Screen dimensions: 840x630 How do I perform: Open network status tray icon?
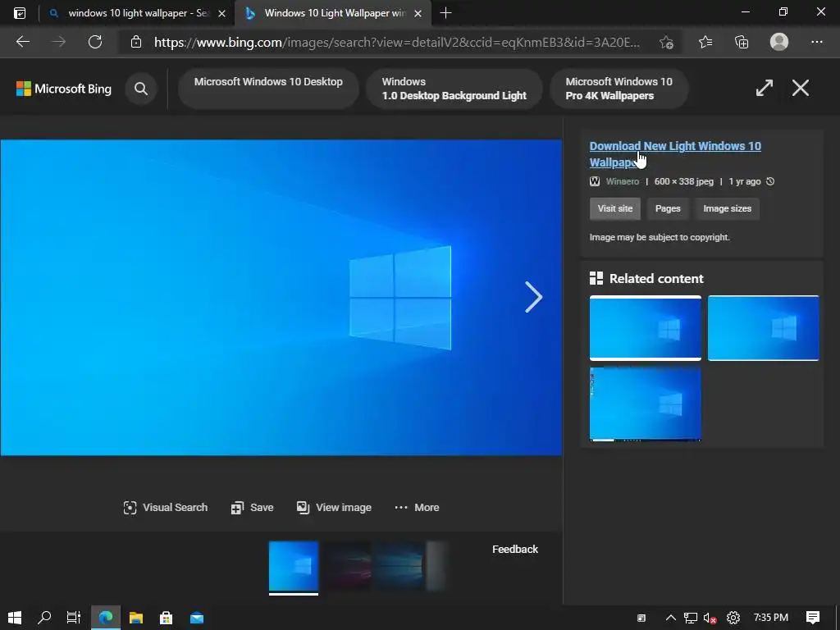(x=691, y=618)
